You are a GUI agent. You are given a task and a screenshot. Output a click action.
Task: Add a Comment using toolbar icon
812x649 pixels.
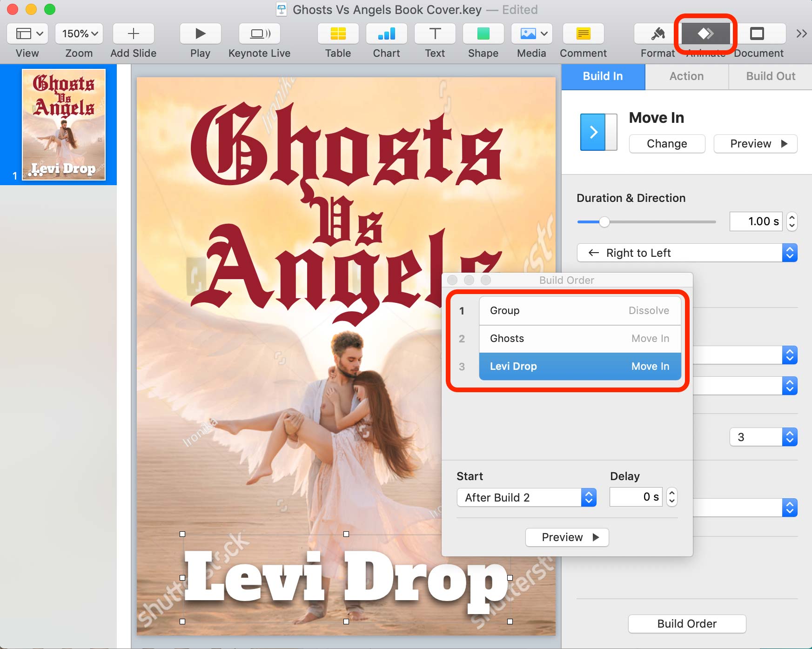[x=583, y=33]
